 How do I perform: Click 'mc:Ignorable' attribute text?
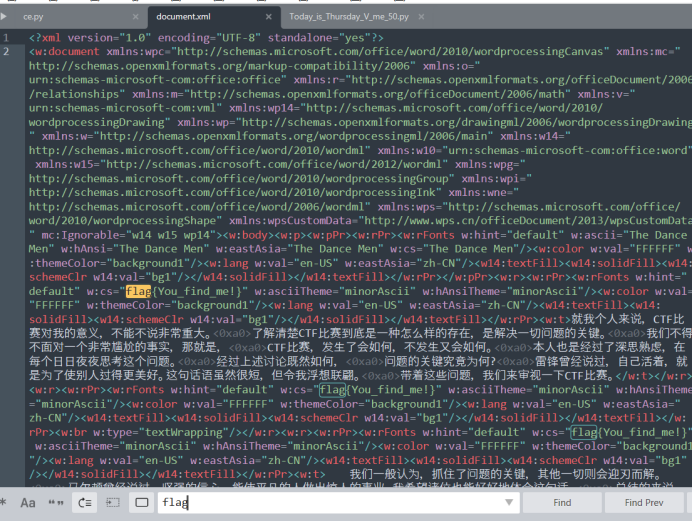pos(80,235)
